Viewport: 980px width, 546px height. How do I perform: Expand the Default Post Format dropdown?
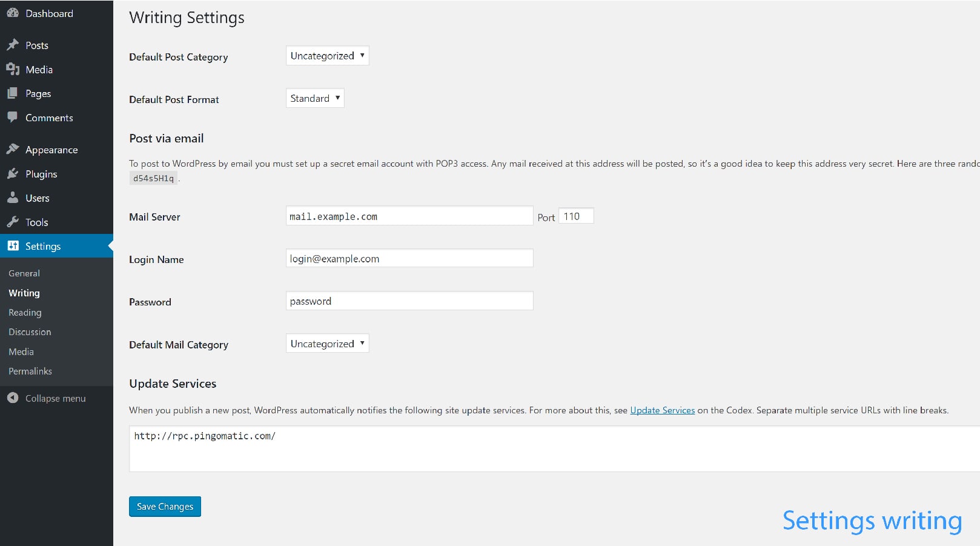pos(315,98)
